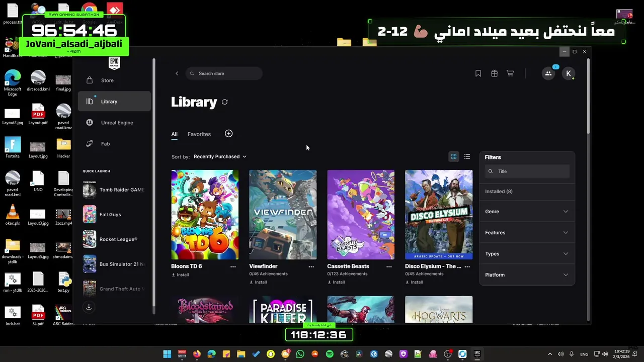Screen dimensions: 644x362
Task: Select the Hacker folder on desktop
Action: (x=63, y=148)
